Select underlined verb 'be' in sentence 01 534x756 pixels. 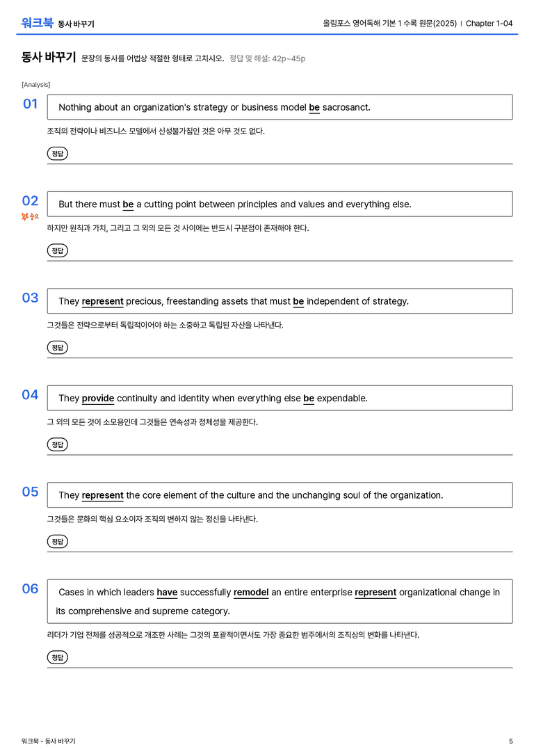[x=314, y=108]
